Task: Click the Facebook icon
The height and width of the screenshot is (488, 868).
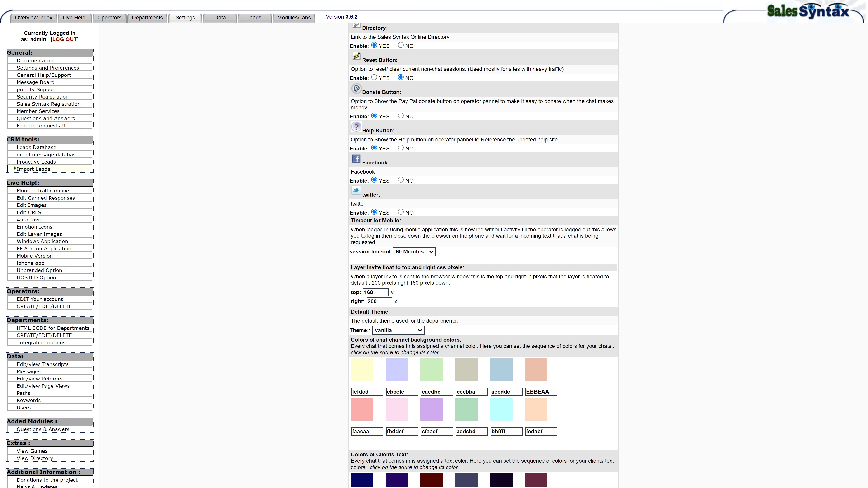Action: click(356, 159)
